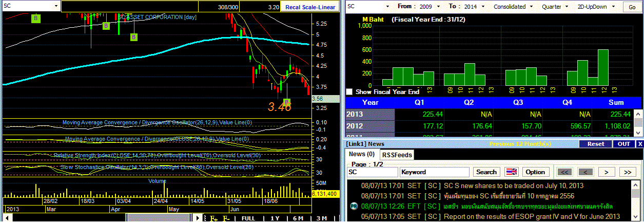This screenshot has height=223, width=644.
Task: Go to next news page (>)
Action: 607,172
